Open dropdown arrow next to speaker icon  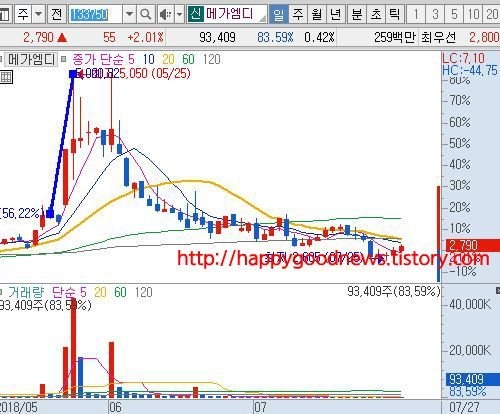click(179, 14)
